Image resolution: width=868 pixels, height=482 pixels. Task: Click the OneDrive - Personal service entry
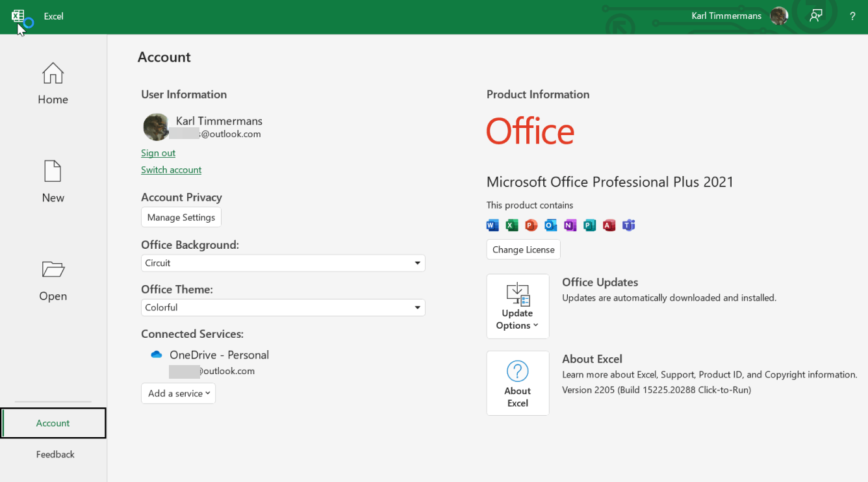[219, 355]
